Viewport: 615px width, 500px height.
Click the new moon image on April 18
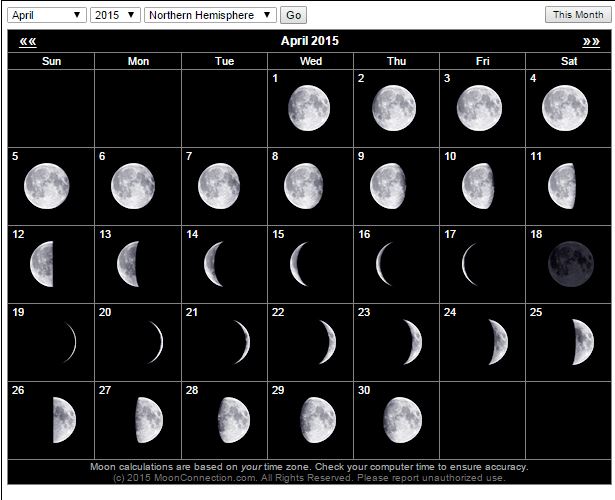point(569,264)
